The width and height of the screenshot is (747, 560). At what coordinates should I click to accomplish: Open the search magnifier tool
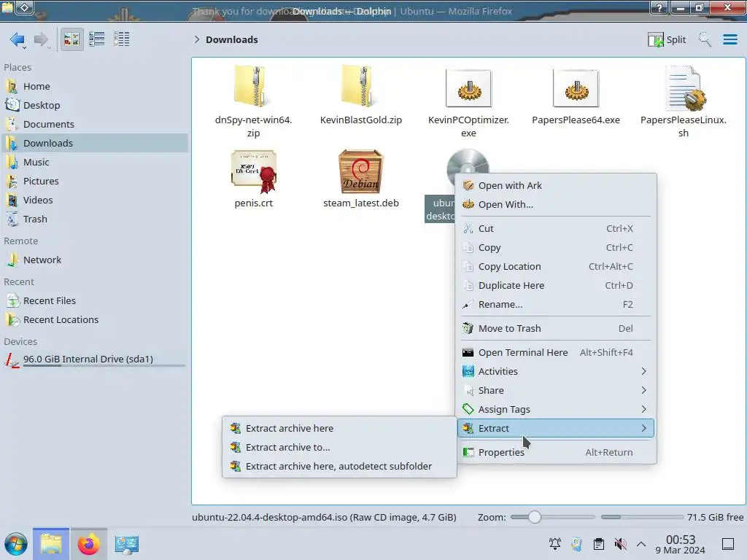pos(705,39)
